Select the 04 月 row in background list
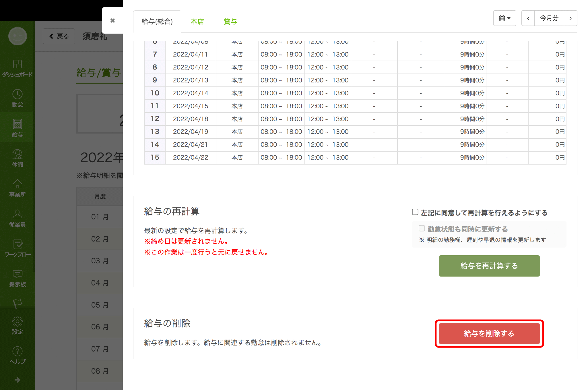 click(100, 283)
